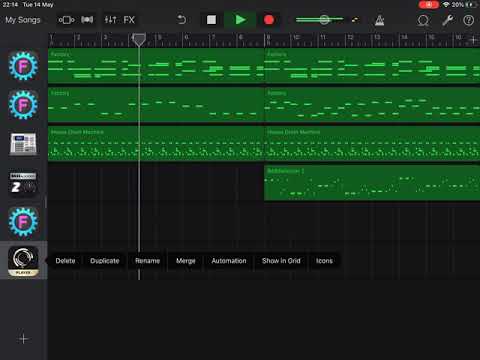Choose Duplicate from the track menu
This screenshot has height=360, width=480.
tap(105, 261)
